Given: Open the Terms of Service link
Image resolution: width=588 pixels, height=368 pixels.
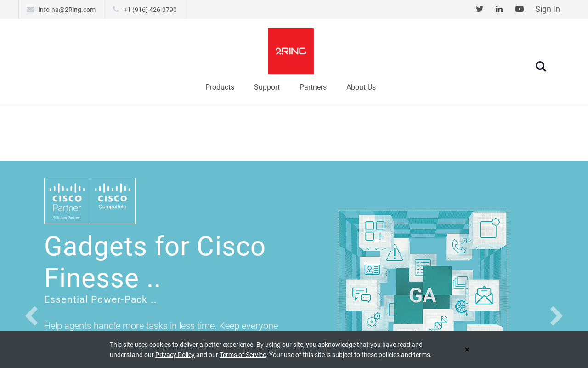Looking at the screenshot, I should click(x=243, y=355).
